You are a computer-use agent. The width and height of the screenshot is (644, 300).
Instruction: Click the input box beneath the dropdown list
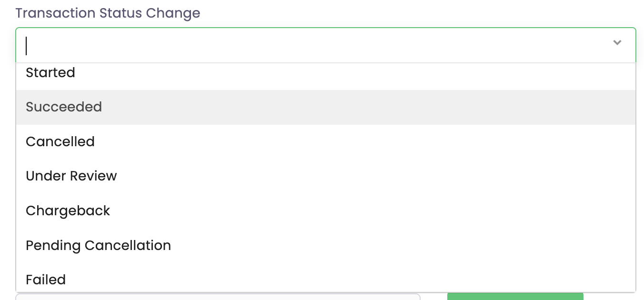tap(218, 297)
